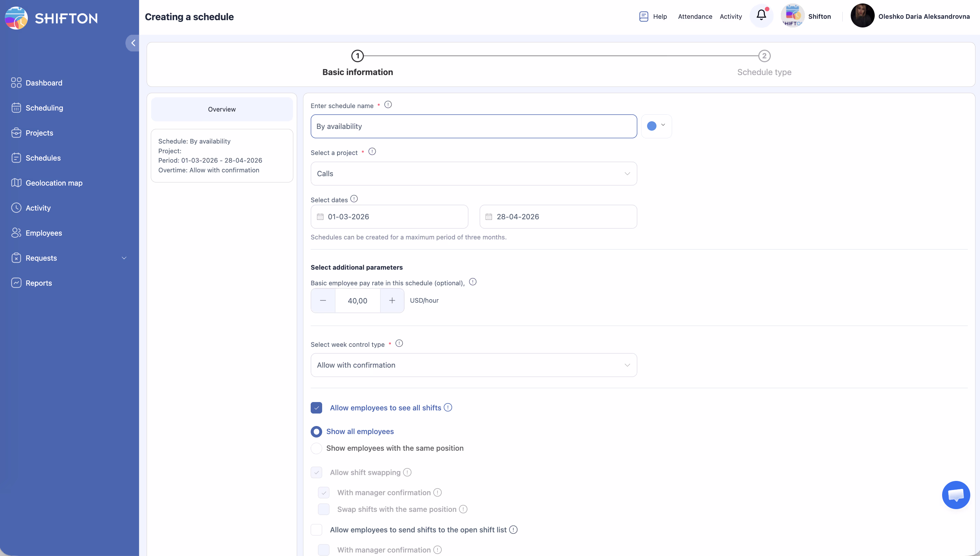The width and height of the screenshot is (980, 556).
Task: Click the Overview button
Action: (x=222, y=109)
